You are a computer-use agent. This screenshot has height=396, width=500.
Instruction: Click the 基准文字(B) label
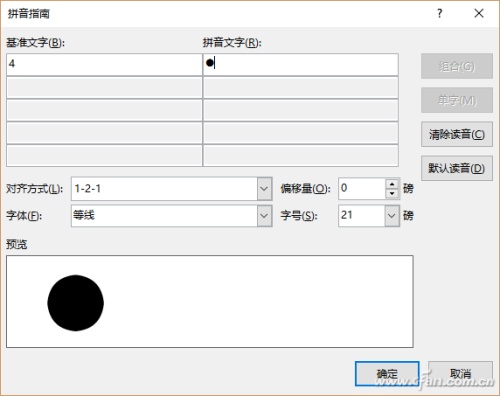pyautogui.click(x=35, y=43)
